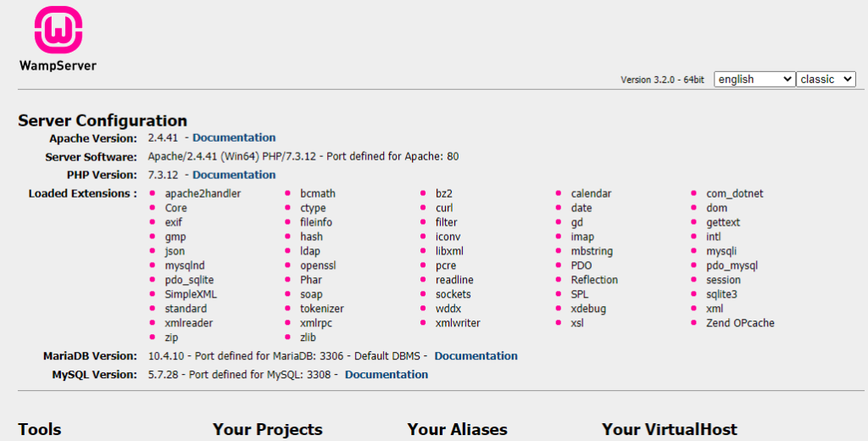Click the filter extension entry
This screenshot has width=868, height=441.
click(446, 222)
